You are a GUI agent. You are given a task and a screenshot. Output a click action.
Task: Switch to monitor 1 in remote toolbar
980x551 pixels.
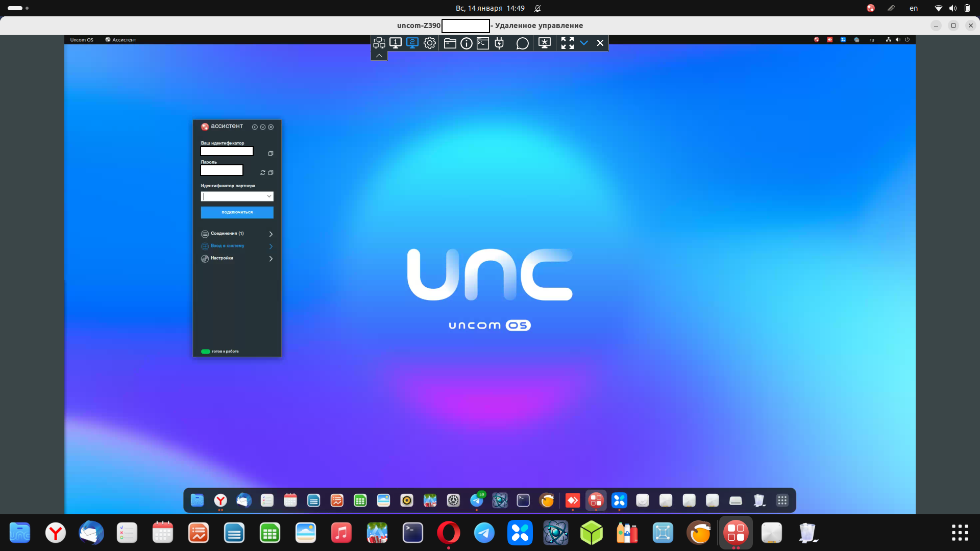pyautogui.click(x=396, y=43)
